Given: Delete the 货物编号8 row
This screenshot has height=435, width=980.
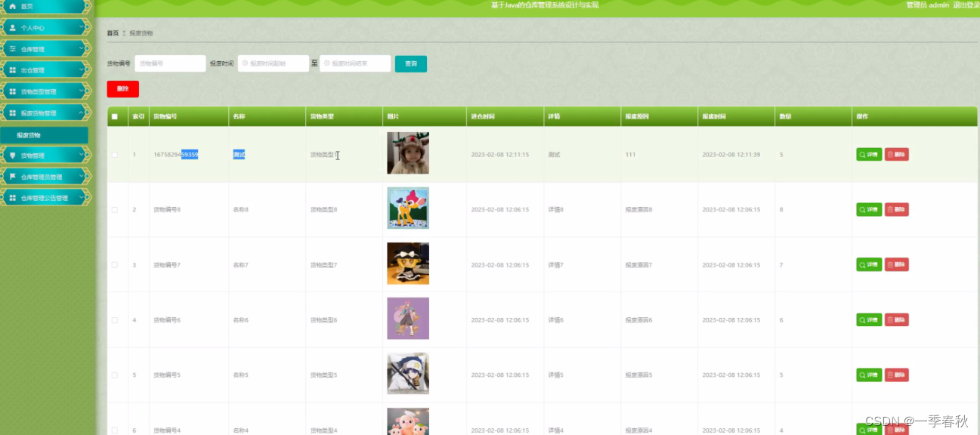Looking at the screenshot, I should [897, 209].
